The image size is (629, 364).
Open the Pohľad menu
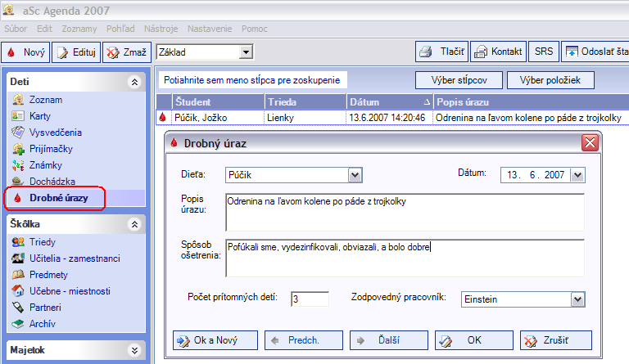click(x=120, y=29)
